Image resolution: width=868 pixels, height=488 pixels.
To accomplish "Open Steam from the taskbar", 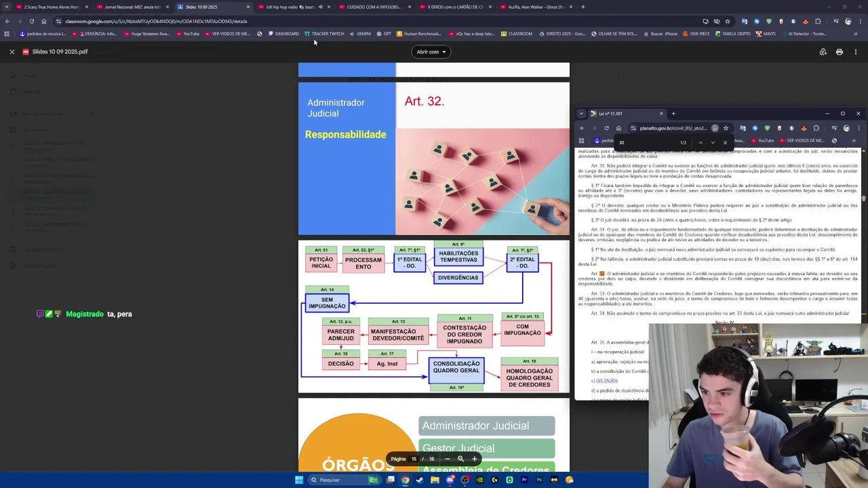I will [420, 480].
